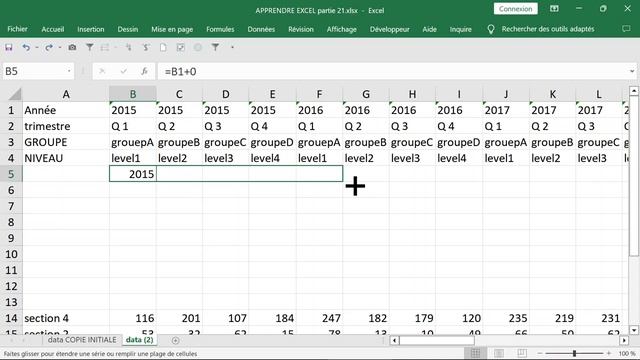Open the undo history dropdown arrow
Screen dimensions: 640x360
pos(37,48)
